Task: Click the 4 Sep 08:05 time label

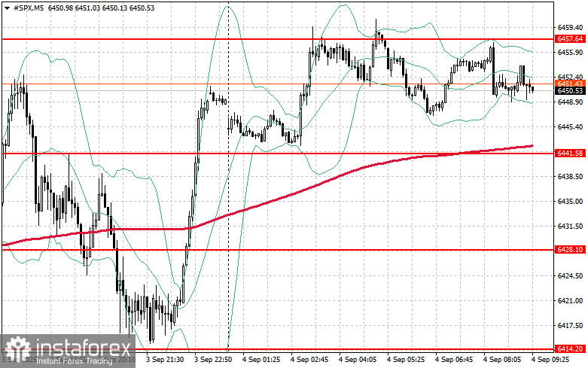Action: coord(502,360)
